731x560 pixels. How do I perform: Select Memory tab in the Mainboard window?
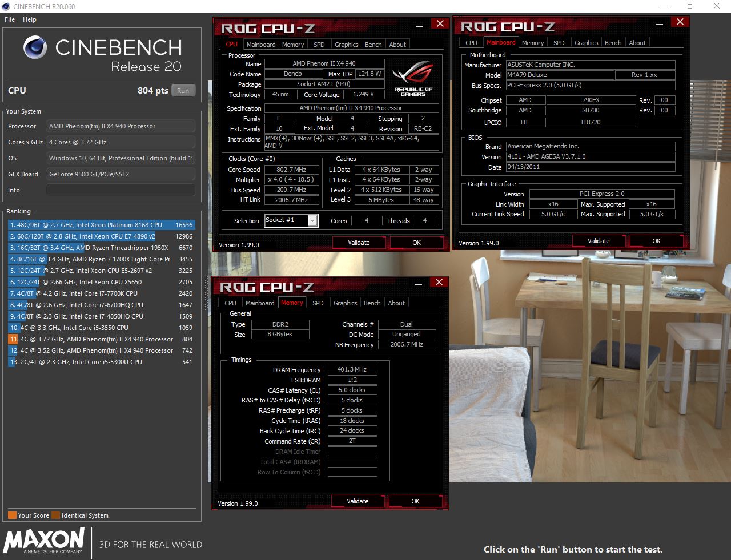(533, 43)
